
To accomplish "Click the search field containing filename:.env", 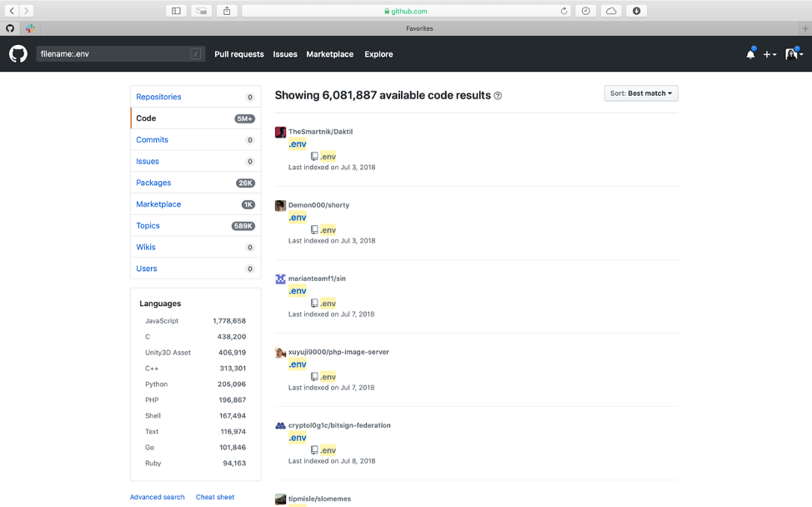I will [x=113, y=54].
